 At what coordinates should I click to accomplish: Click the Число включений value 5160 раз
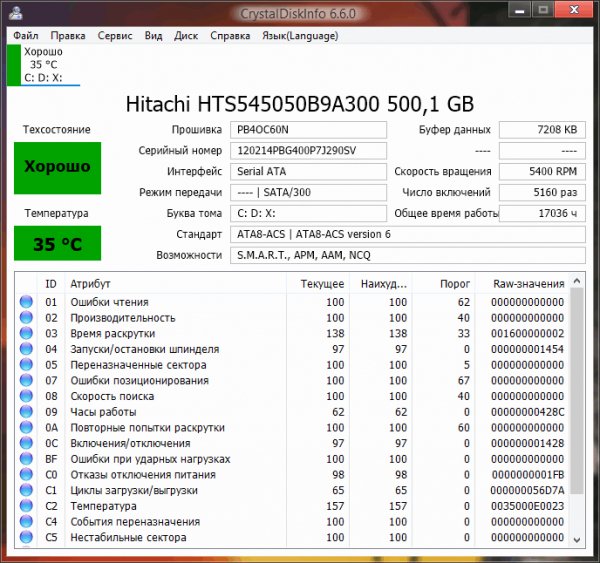click(542, 192)
